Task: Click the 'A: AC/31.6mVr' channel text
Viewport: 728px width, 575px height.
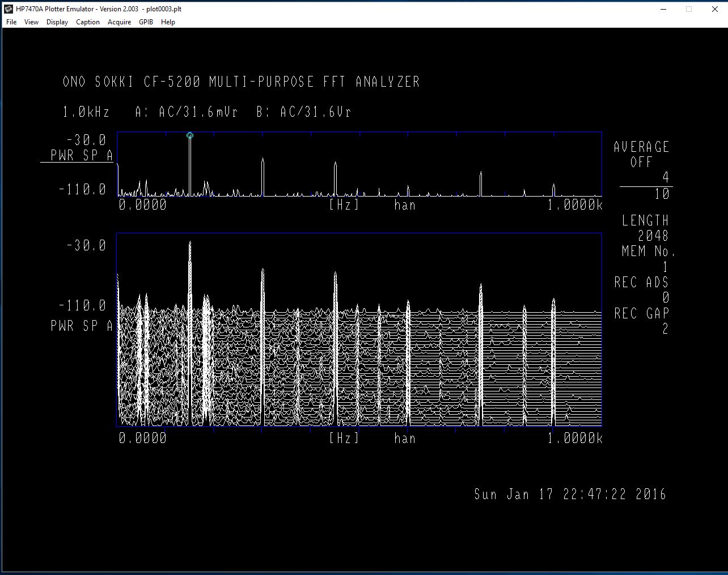Action: (186, 112)
